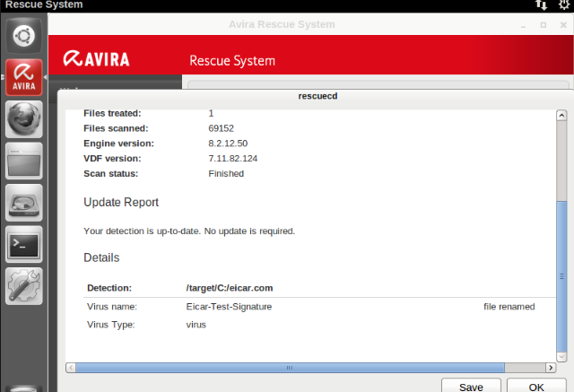Click the horizontal scrollbar right arrow

(549, 367)
